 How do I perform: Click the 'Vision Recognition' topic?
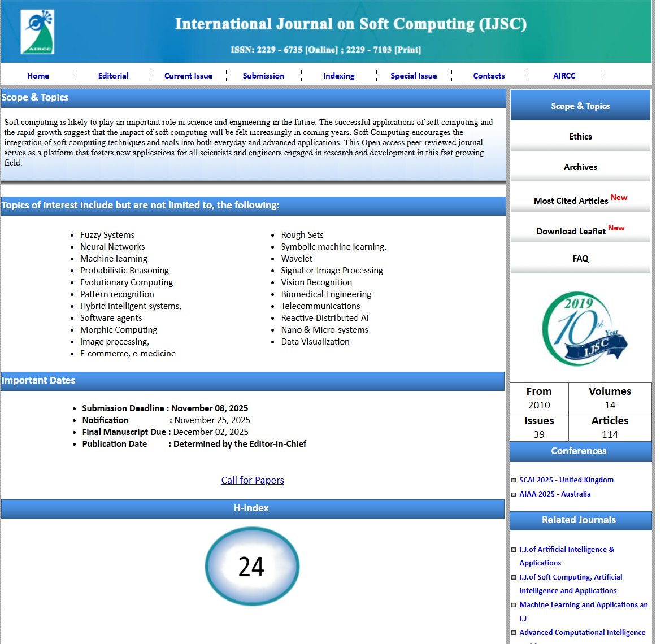[316, 282]
